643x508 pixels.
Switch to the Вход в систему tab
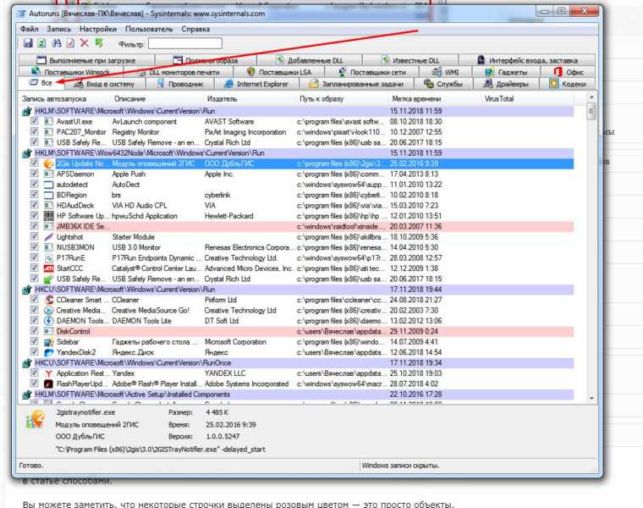click(x=105, y=84)
